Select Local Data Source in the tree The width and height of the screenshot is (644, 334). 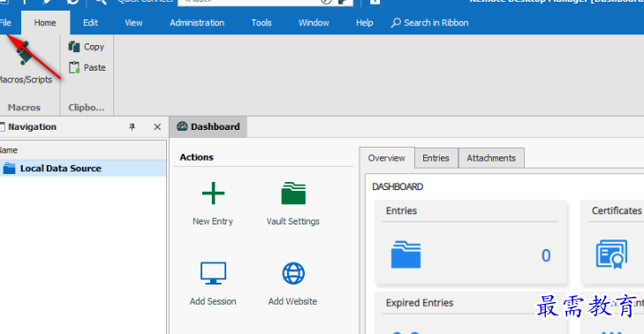(83, 168)
